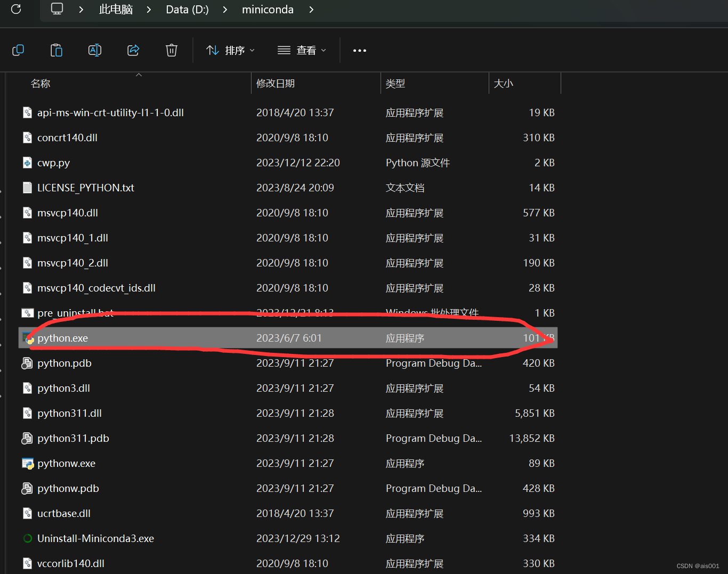728x574 pixels.
Task: Open the ... more options menu
Action: (359, 50)
